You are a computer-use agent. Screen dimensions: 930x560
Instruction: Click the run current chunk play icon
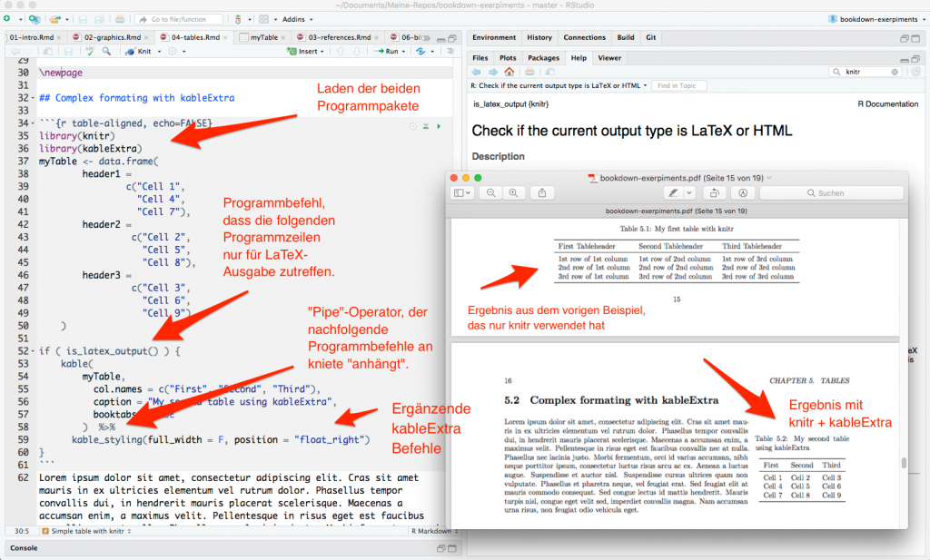pyautogui.click(x=439, y=126)
